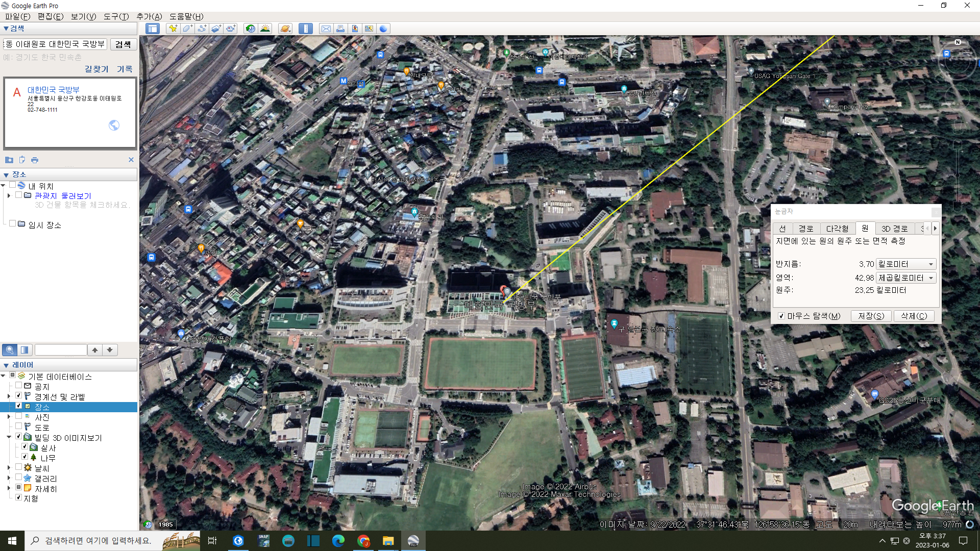This screenshot has width=980, height=551.
Task: Click the Record a Tour camera icon
Action: tap(231, 29)
